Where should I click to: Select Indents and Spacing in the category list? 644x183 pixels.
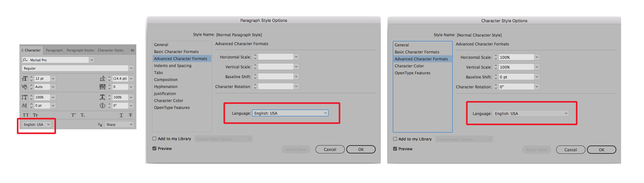[173, 66]
